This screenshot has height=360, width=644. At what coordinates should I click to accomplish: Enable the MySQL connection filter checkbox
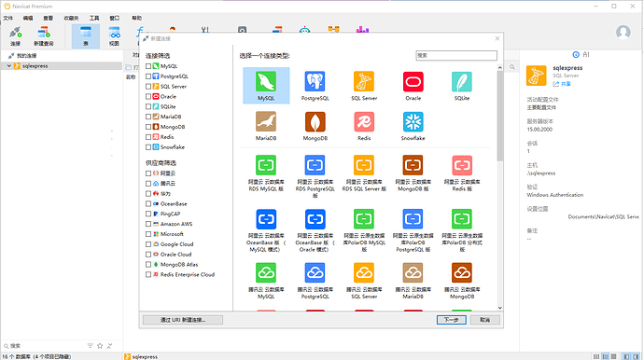point(148,66)
